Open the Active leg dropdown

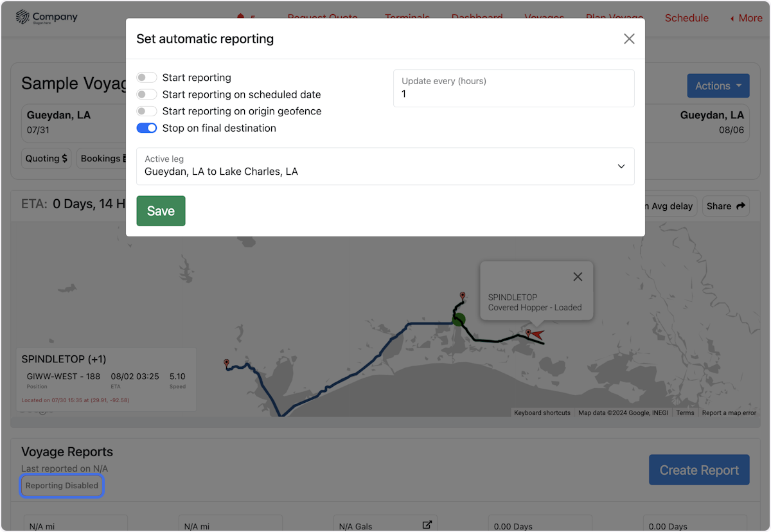621,166
